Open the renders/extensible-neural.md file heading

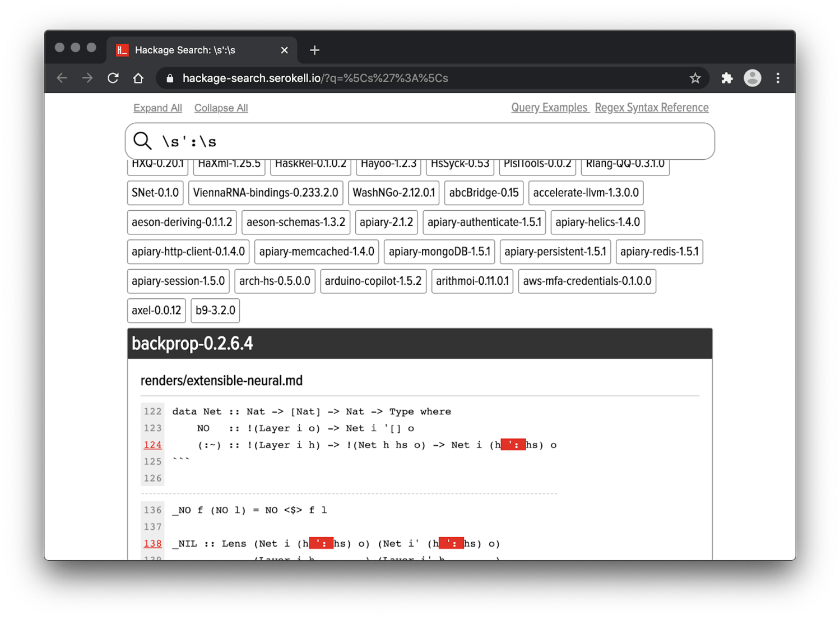click(221, 381)
